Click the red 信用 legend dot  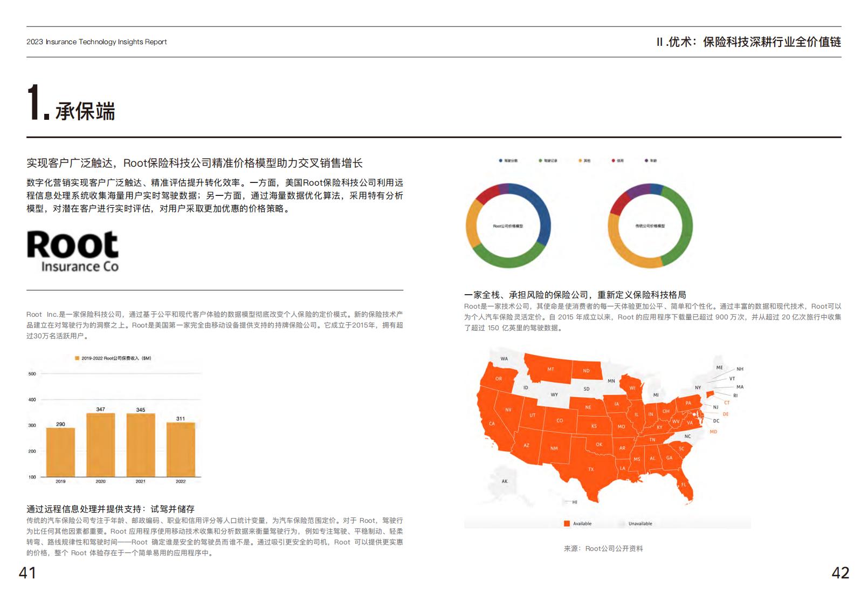pos(614,161)
